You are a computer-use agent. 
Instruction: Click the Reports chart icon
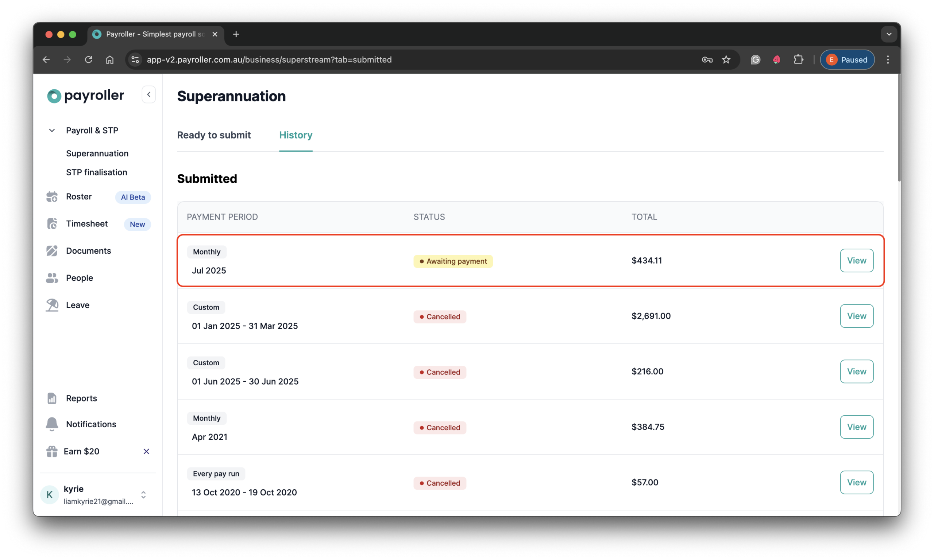pyautogui.click(x=52, y=398)
